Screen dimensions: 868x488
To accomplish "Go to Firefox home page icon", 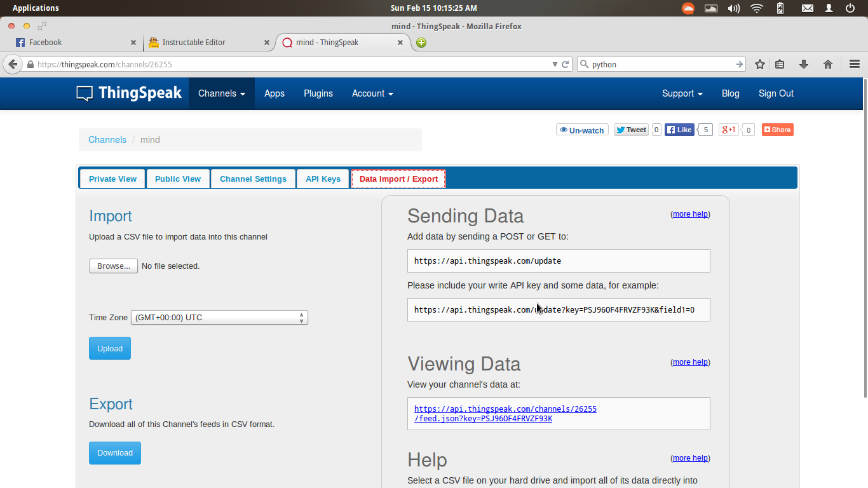I will pyautogui.click(x=827, y=64).
